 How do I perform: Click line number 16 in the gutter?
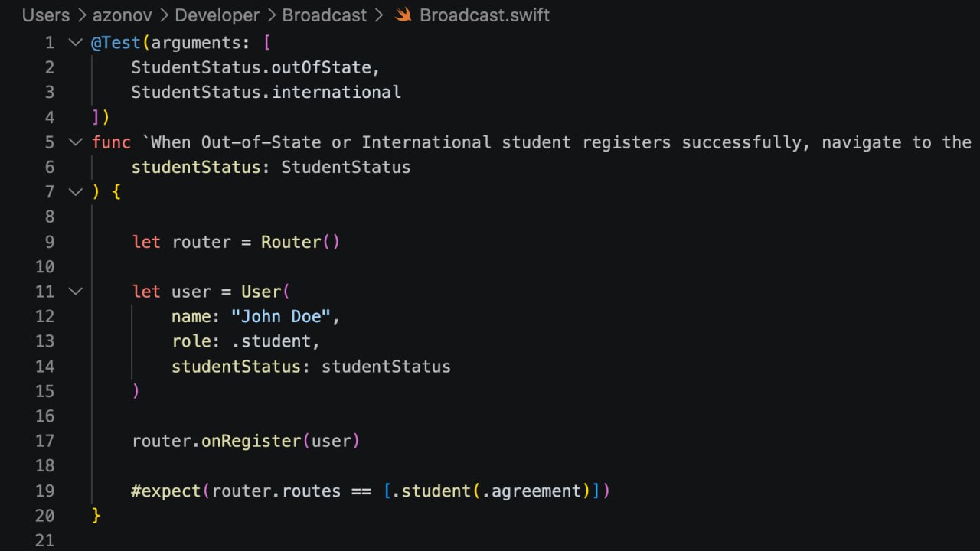pyautogui.click(x=45, y=416)
